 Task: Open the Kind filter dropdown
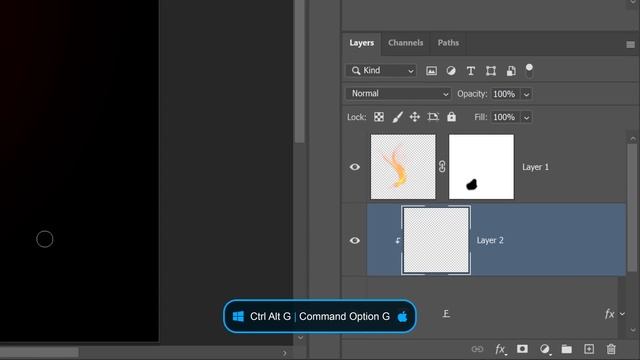381,71
